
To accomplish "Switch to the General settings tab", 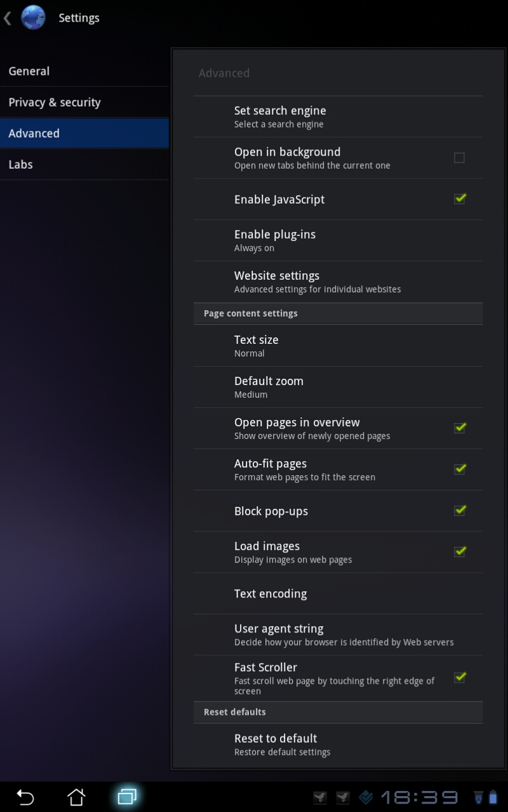I will (84, 71).
